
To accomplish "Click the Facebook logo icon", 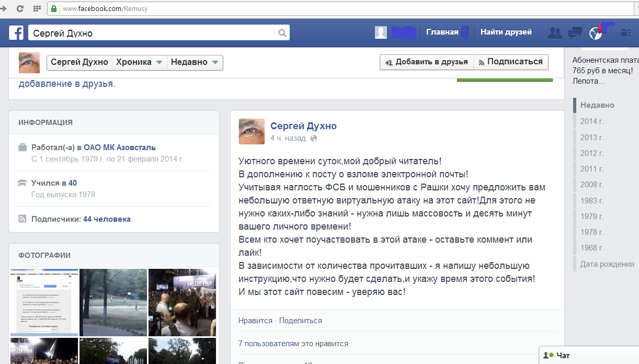I will tap(16, 33).
